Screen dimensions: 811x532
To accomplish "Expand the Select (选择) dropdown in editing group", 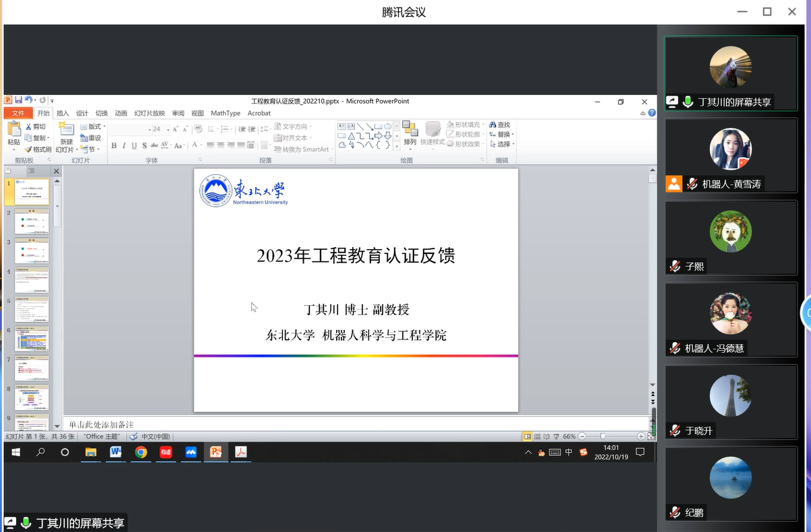I will [505, 144].
